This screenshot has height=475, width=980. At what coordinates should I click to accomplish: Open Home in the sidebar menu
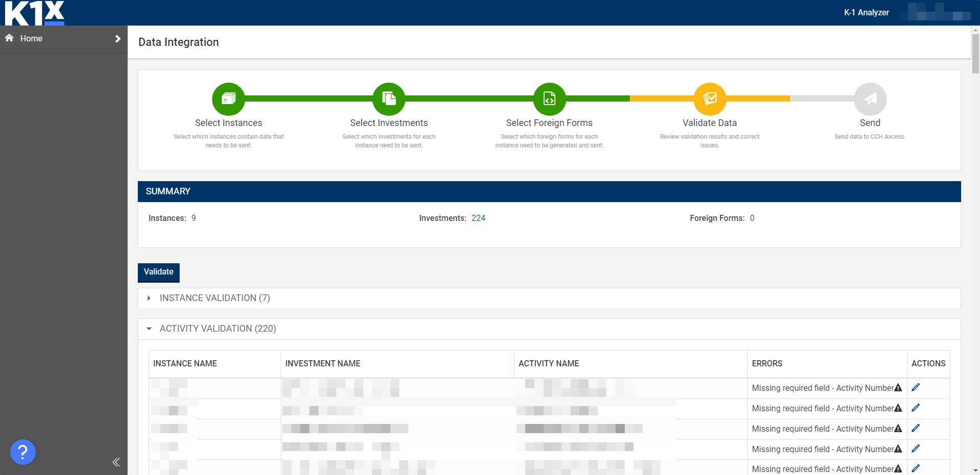point(31,39)
